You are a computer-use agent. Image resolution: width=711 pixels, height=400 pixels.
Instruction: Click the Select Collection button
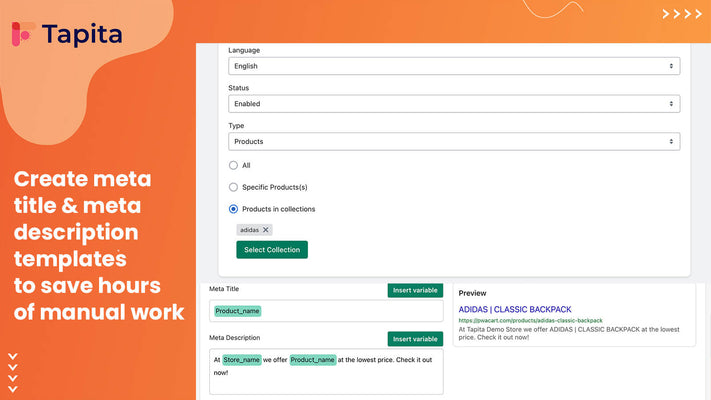(x=272, y=249)
